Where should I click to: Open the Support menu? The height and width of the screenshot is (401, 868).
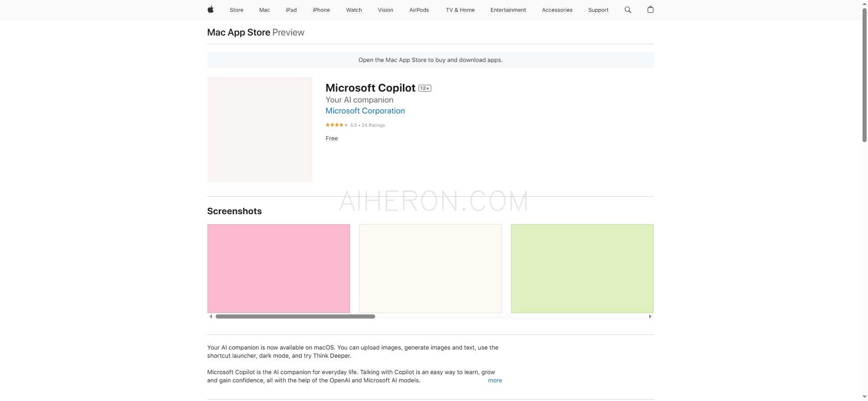(598, 10)
